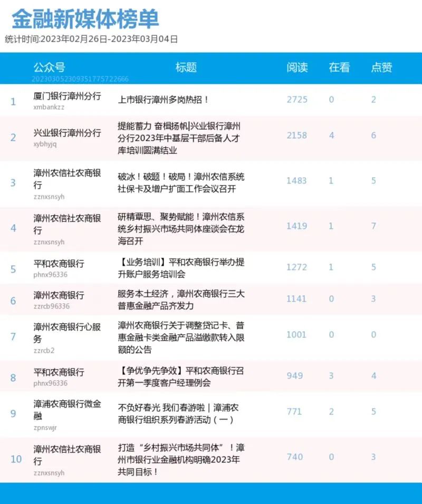Screen dimensions: 422x504
Task: Open article 破冰！破题！破局！漳州农信系统
Action: tap(181, 182)
